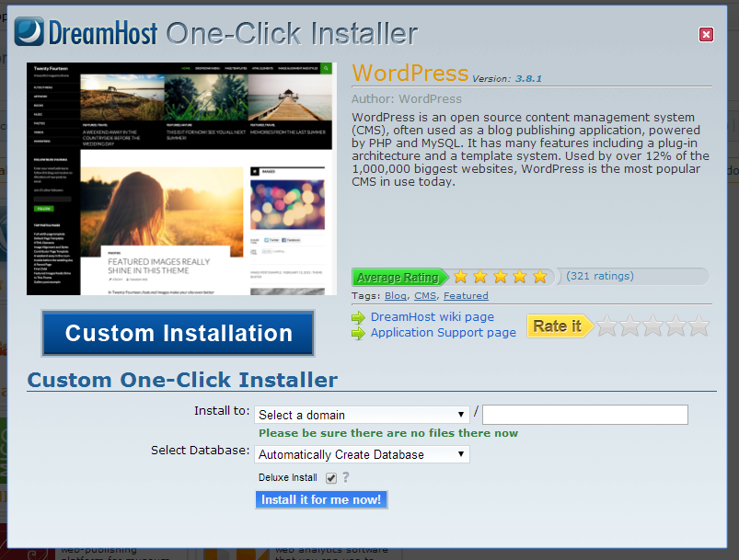Click the Custom Installation button
The height and width of the screenshot is (560, 739).
[179, 333]
